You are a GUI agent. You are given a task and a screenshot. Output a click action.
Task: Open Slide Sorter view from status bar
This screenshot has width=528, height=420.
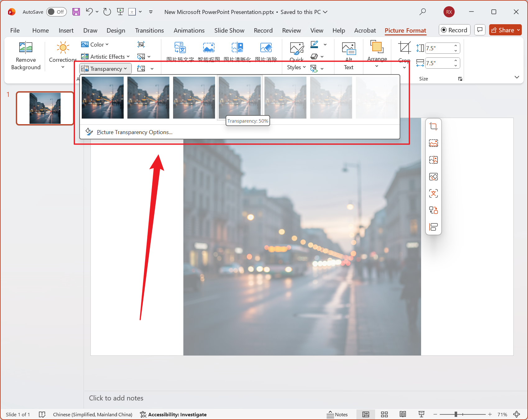[384, 414]
